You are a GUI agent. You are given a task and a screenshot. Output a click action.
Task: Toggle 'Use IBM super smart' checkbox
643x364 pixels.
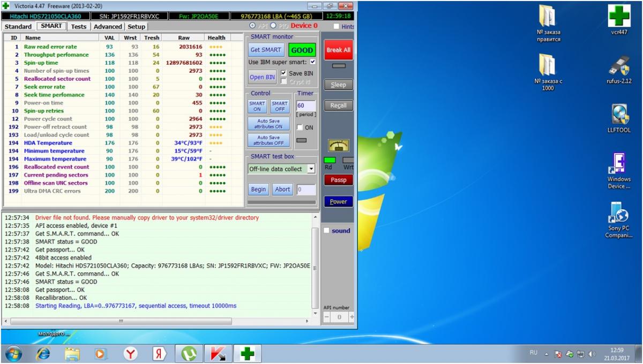[313, 62]
